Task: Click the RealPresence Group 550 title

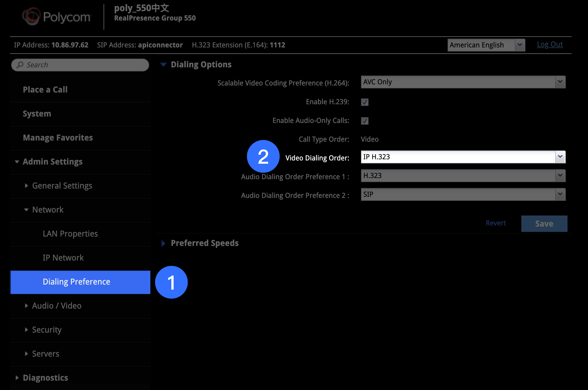Action: pos(155,18)
